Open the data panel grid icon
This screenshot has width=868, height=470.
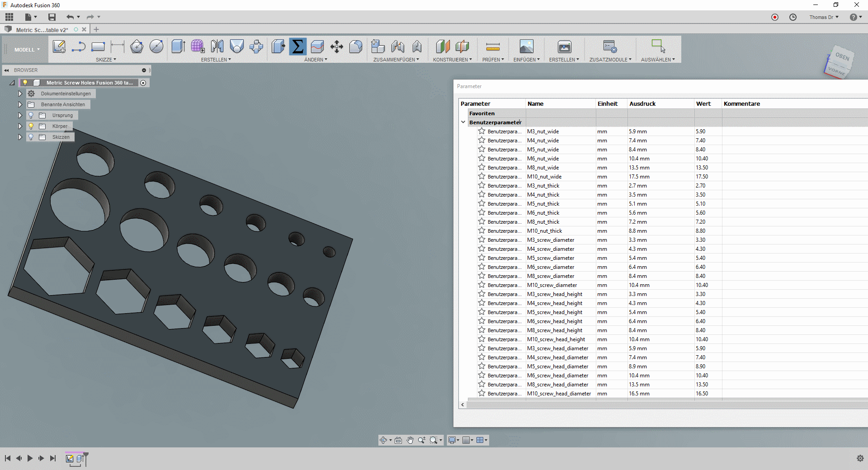[9, 17]
